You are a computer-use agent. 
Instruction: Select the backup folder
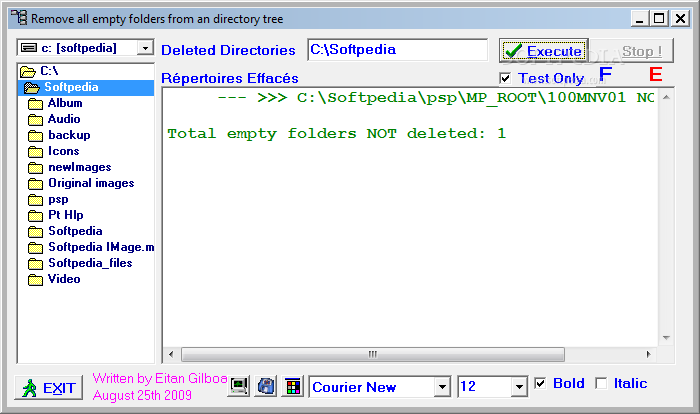59,135
